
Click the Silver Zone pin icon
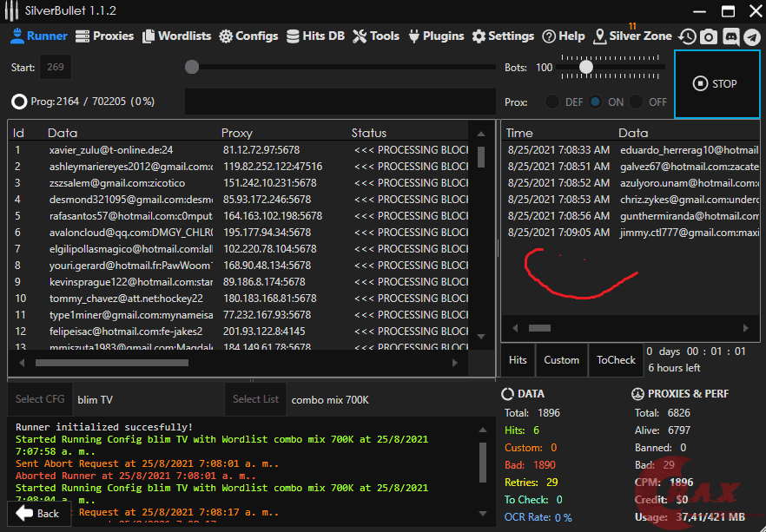pos(599,36)
